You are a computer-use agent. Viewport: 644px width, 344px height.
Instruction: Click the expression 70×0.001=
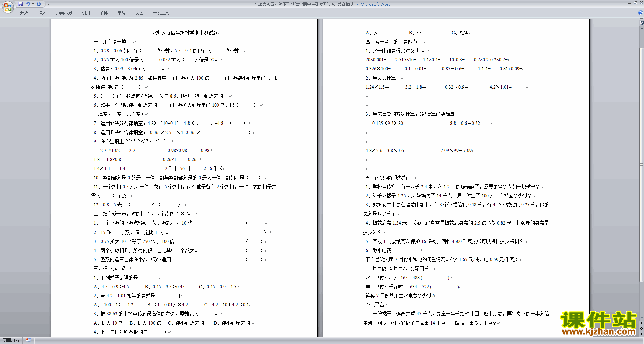tap(376, 60)
